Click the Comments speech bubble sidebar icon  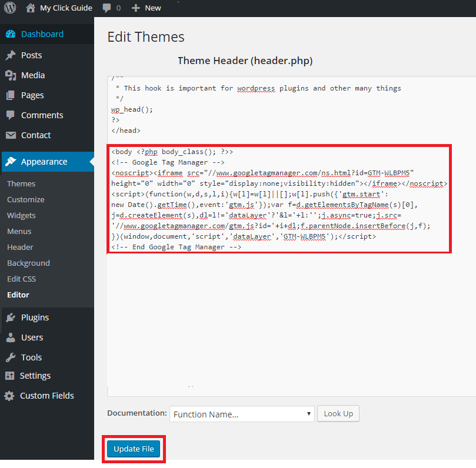click(11, 115)
